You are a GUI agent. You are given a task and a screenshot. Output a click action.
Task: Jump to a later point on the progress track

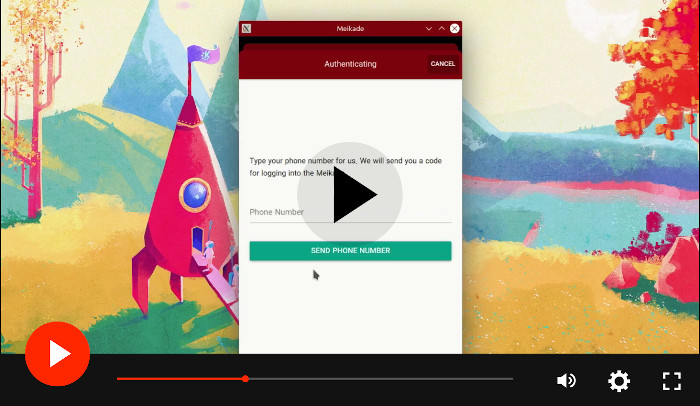pyautogui.click(x=381, y=379)
